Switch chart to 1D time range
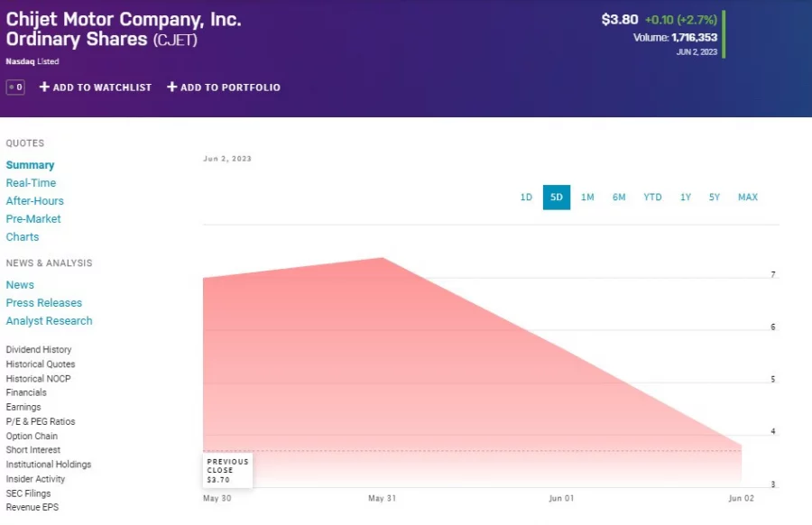Image resolution: width=812 pixels, height=525 pixels. [x=526, y=197]
